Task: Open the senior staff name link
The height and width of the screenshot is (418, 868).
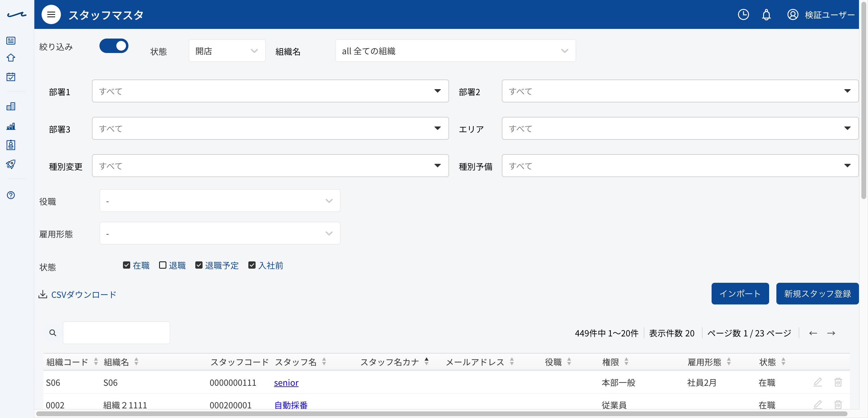Action: [x=286, y=383]
